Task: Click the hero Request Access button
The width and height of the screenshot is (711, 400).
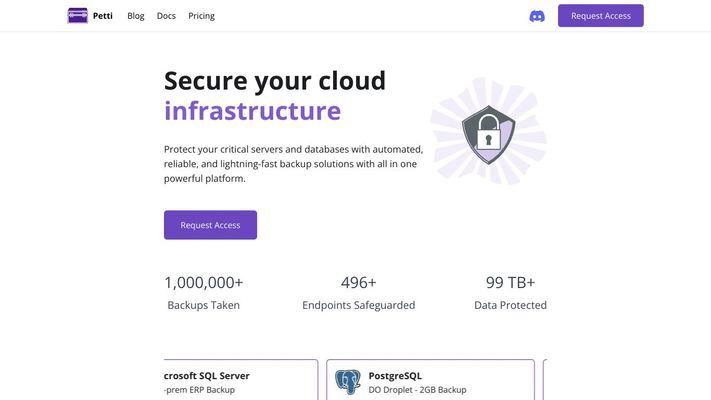Action: 210,225
